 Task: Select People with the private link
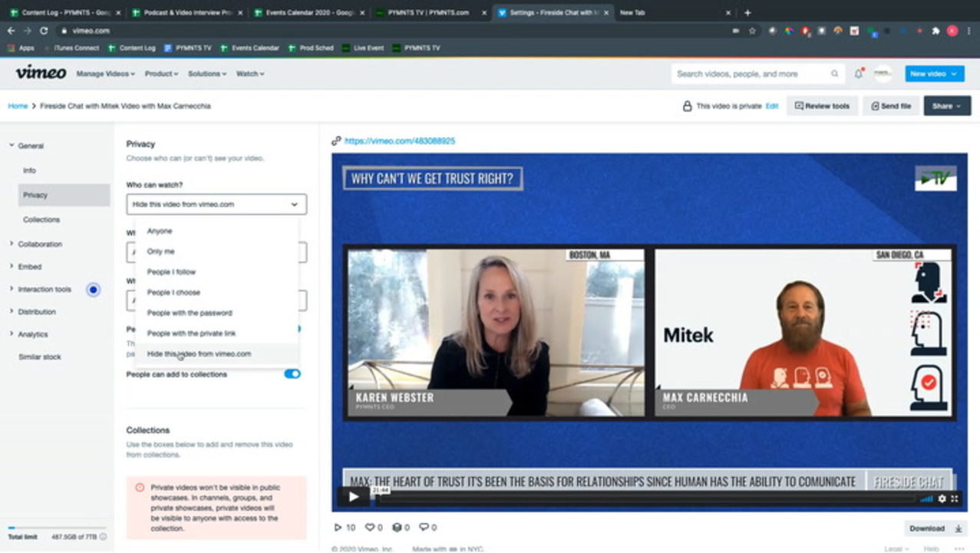click(217, 333)
